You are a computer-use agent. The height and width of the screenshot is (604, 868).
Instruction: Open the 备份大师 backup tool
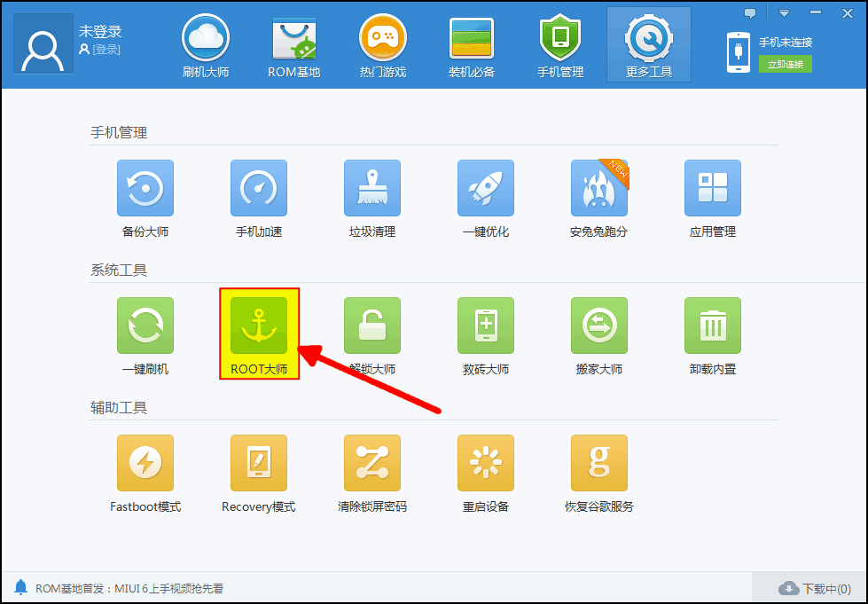pos(145,188)
